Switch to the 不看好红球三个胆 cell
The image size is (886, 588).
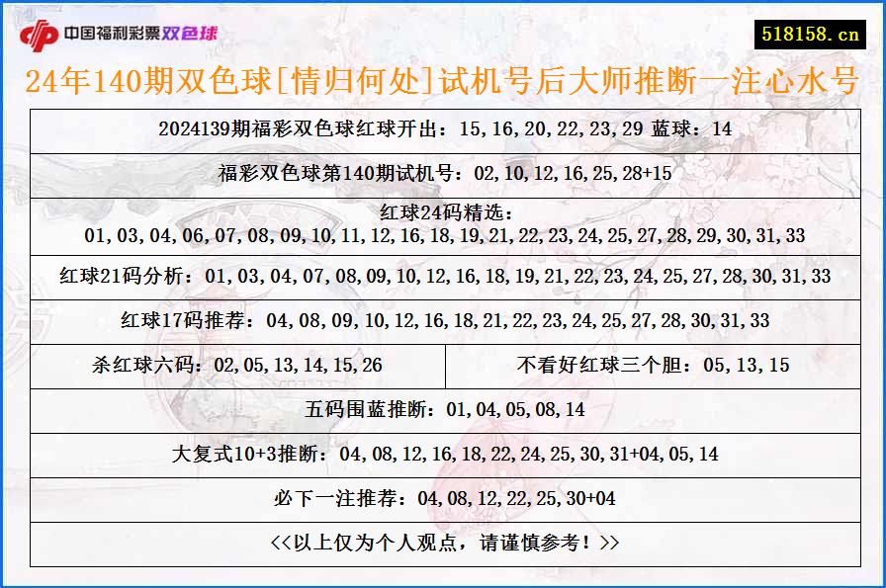pos(648,365)
